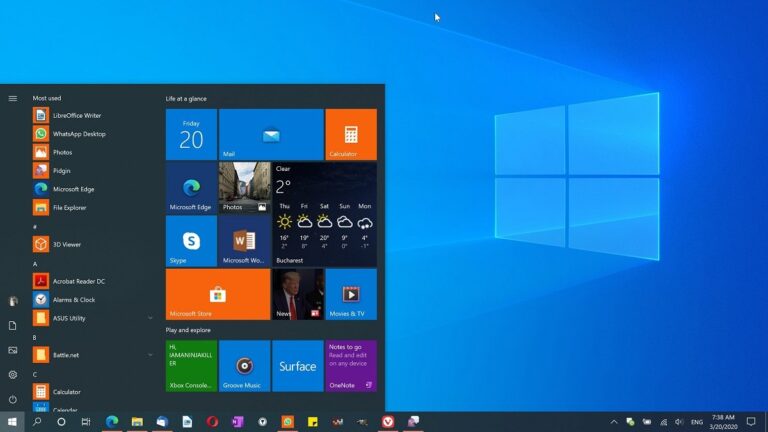Open LibreOffice Writer from Most used
This screenshot has width=768, height=432.
[93, 116]
